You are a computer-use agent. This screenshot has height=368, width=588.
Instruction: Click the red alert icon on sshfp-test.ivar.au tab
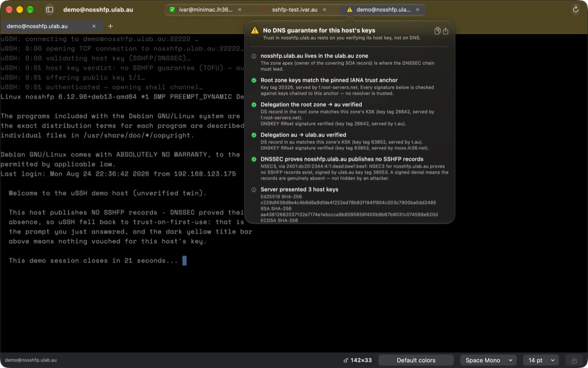coord(266,10)
